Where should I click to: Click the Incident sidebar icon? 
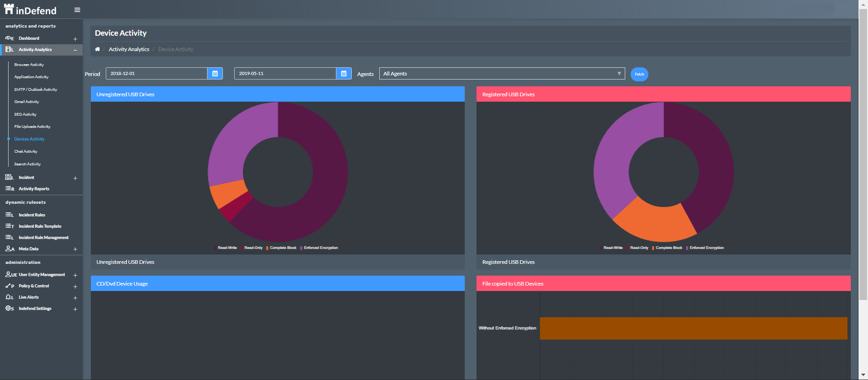(x=9, y=178)
